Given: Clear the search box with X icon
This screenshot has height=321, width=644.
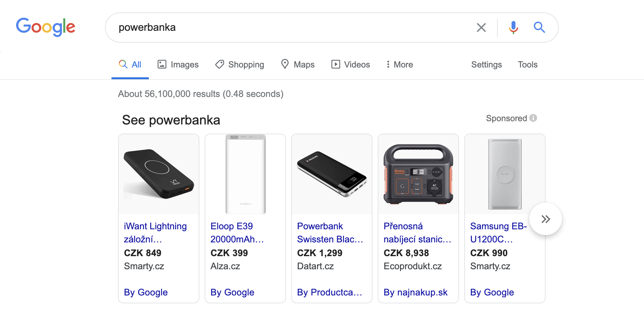Looking at the screenshot, I should [481, 28].
